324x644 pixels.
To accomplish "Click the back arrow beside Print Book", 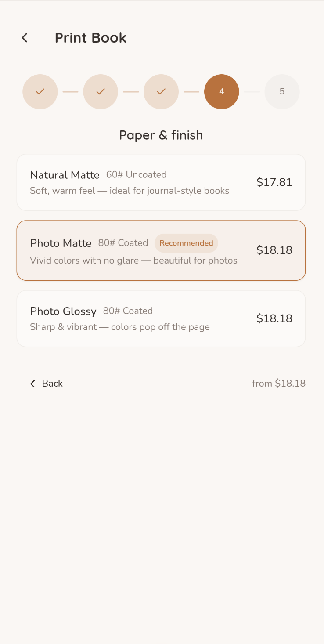I will tap(25, 38).
